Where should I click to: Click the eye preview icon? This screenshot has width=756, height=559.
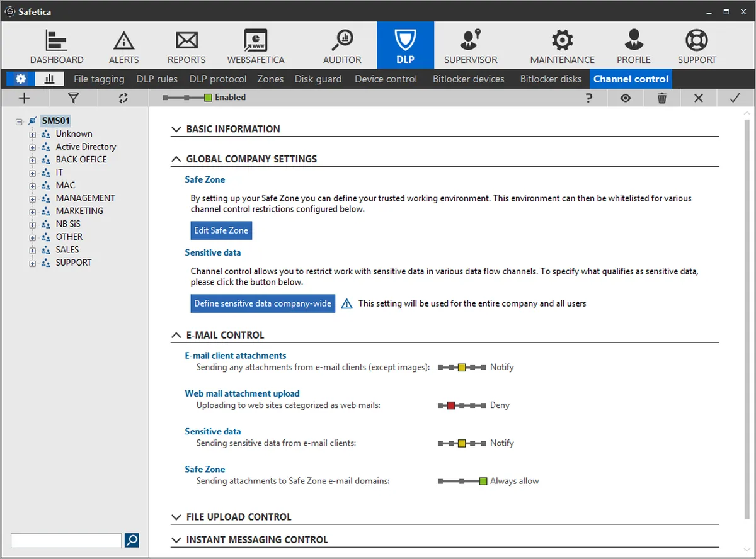click(x=626, y=98)
